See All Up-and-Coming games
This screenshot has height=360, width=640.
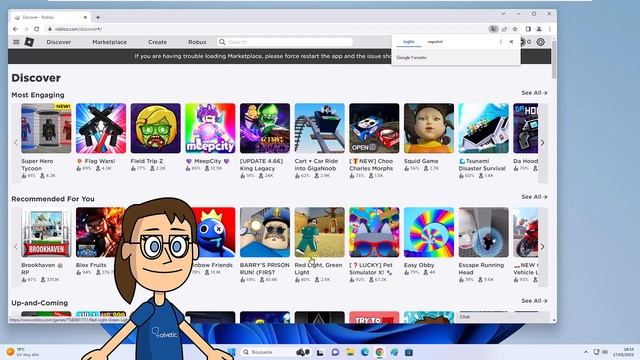coord(534,301)
